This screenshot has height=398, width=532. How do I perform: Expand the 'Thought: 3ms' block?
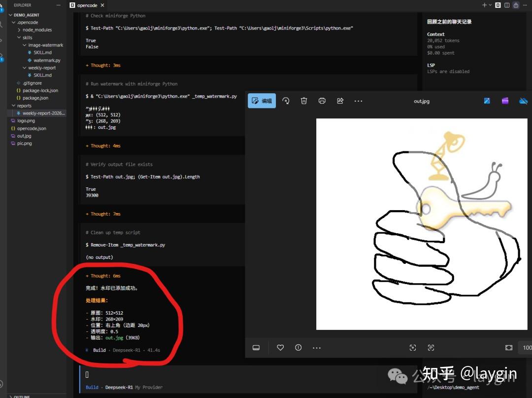point(103,65)
